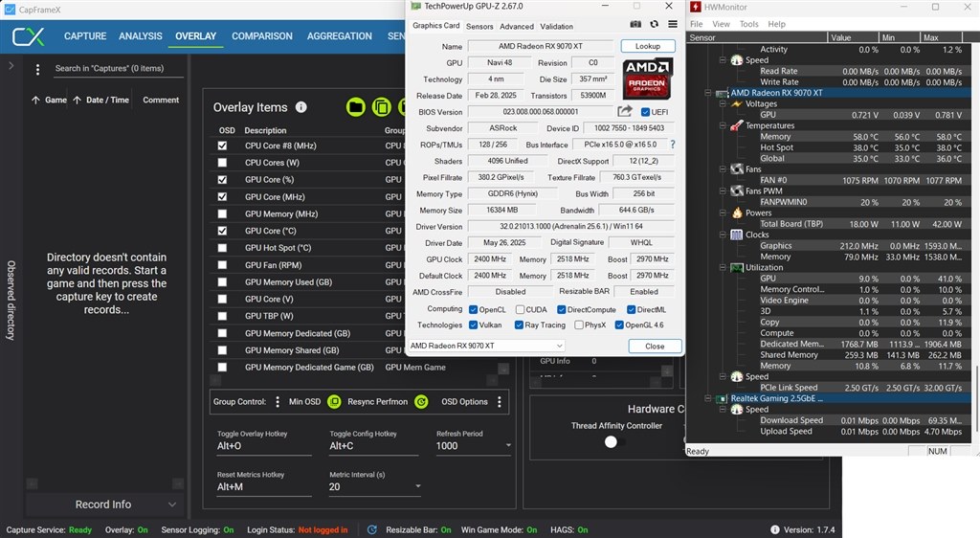Collapse the Temperatures tree node in HWMonitor
Screen dimensions: 980x538
pyautogui.click(x=723, y=125)
